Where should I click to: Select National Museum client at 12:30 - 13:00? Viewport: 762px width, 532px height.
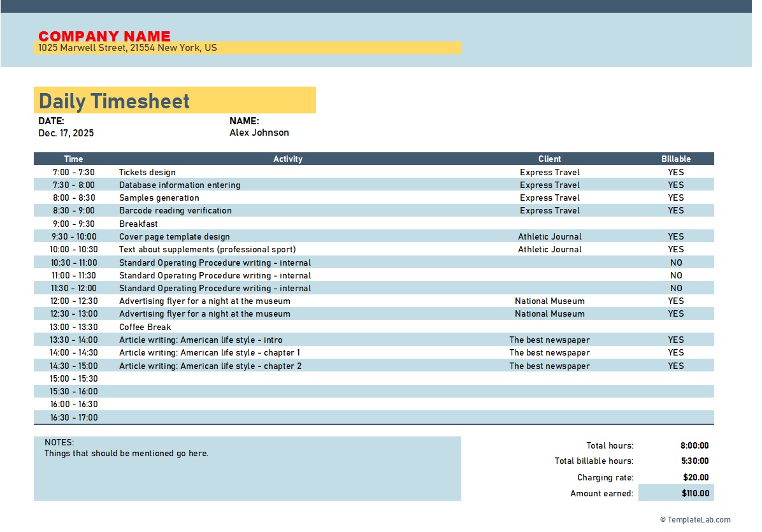click(x=550, y=314)
